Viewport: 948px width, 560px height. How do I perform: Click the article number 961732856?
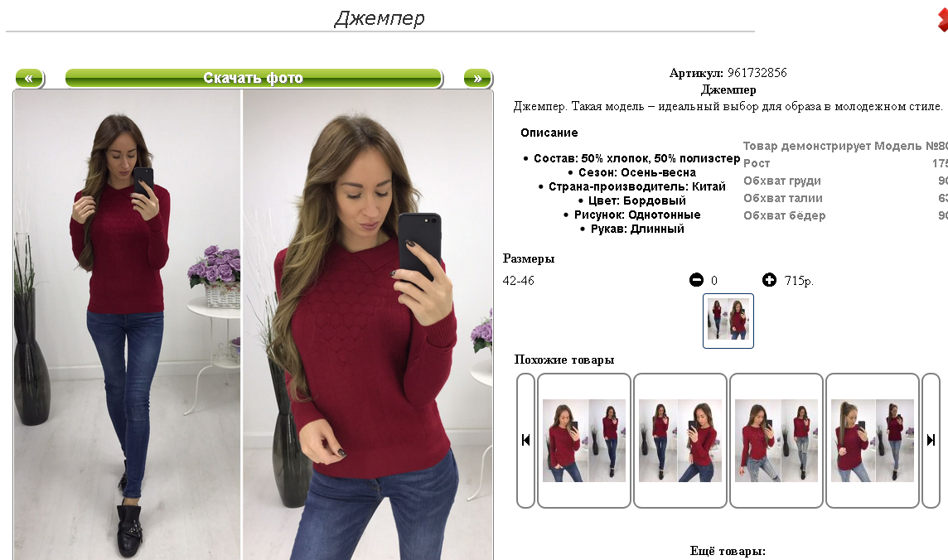click(757, 73)
